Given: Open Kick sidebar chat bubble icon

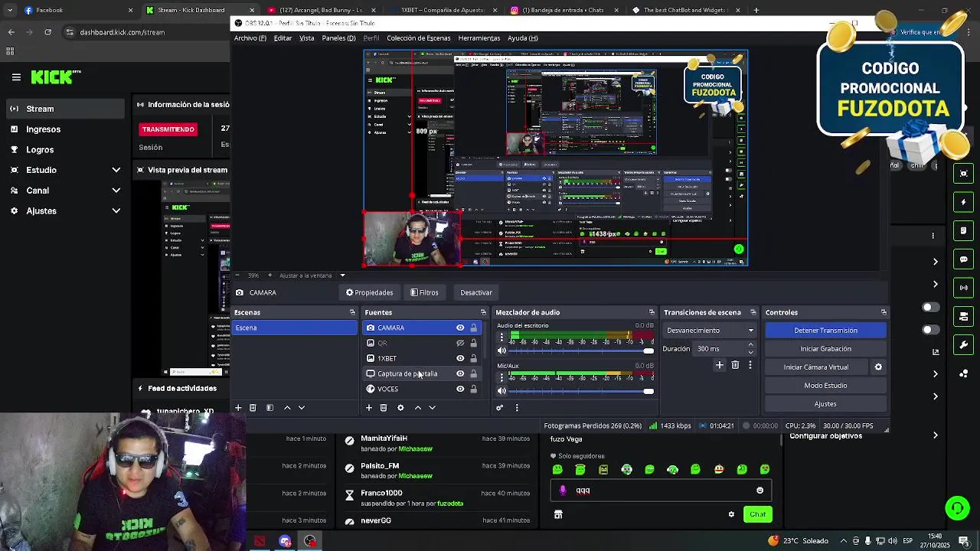Looking at the screenshot, I should (x=964, y=259).
